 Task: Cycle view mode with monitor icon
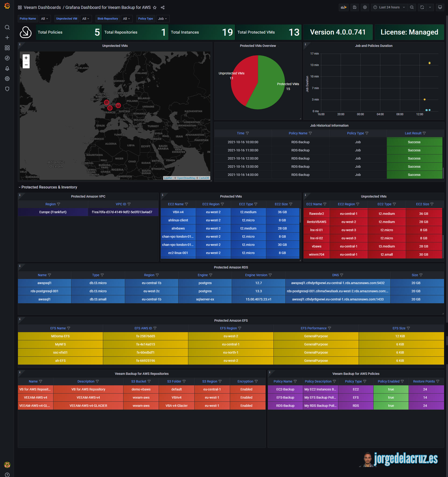coord(440,7)
